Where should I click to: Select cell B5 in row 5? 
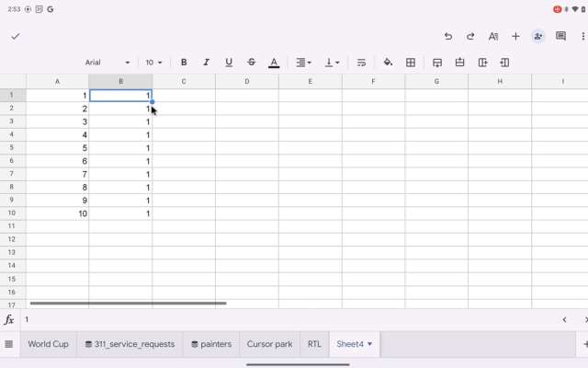tap(120, 147)
